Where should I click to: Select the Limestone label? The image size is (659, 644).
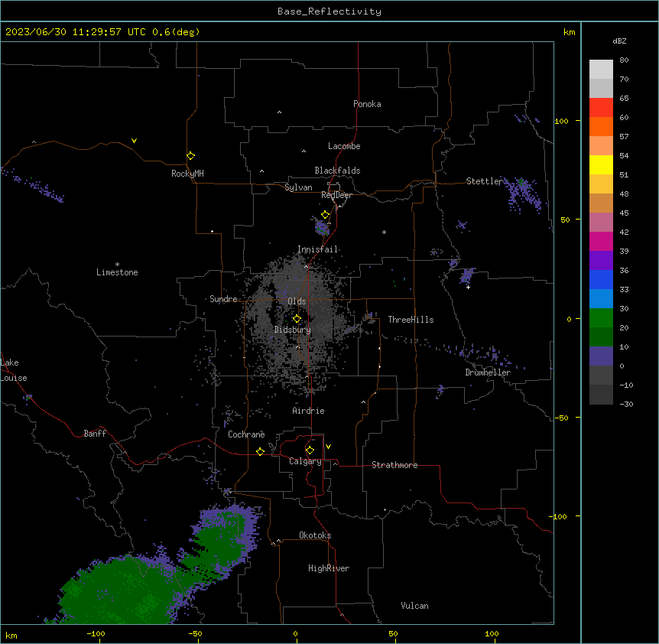[117, 272]
